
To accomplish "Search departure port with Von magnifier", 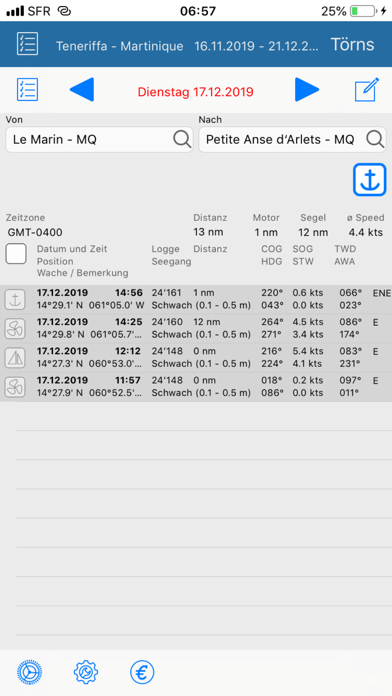I will (182, 140).
